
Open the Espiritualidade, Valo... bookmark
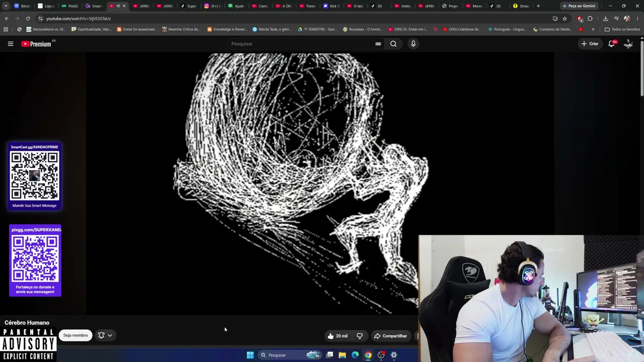coord(92,29)
